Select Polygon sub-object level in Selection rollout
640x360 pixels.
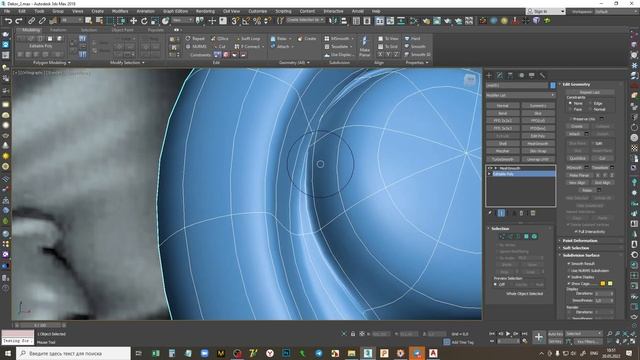[x=526, y=236]
